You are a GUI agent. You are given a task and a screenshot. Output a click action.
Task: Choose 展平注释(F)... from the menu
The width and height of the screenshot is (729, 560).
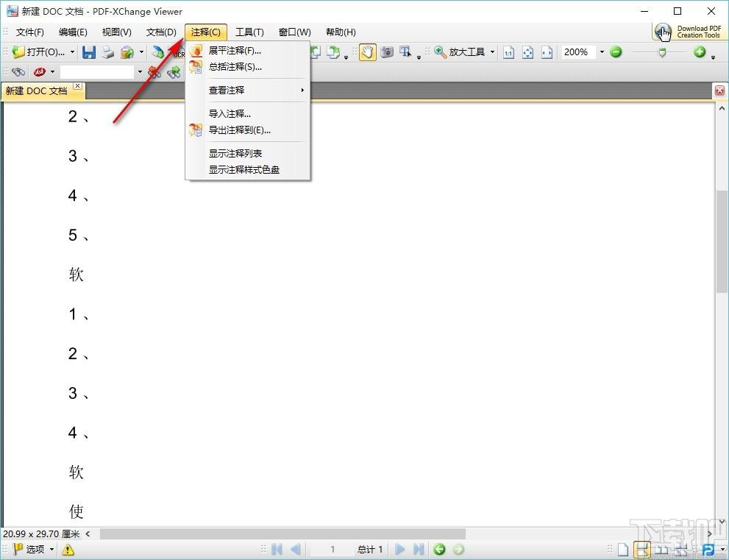point(248,51)
